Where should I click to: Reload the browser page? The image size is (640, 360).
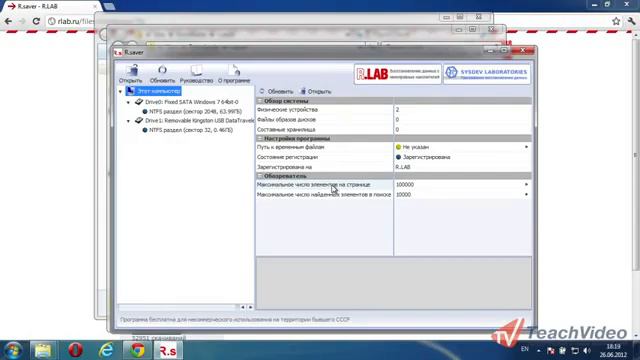(36, 21)
